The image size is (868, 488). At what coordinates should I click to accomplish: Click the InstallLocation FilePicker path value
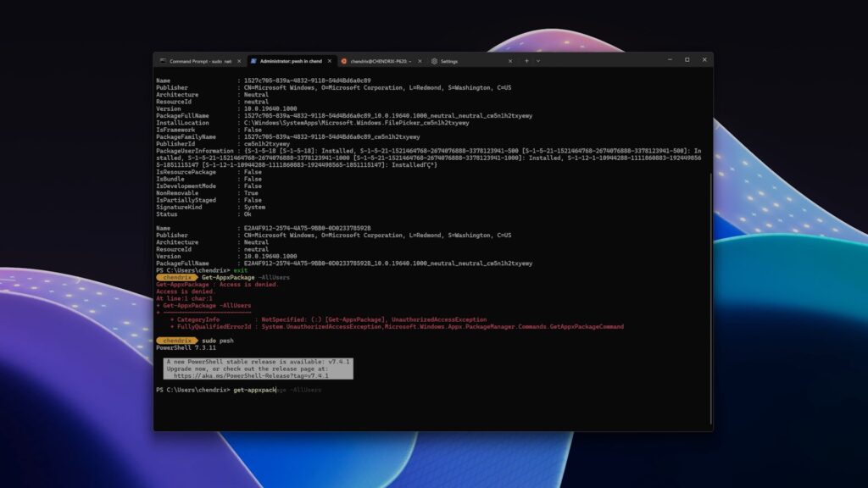tap(357, 124)
